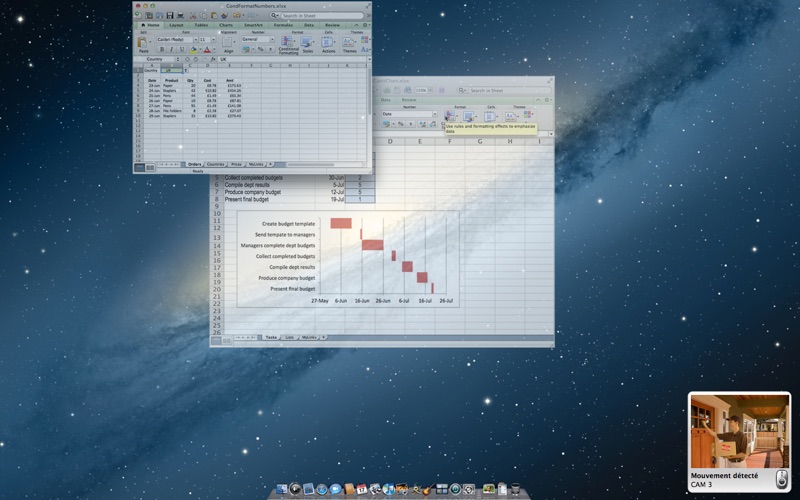This screenshot has width=800, height=500.
Task: Click the Currency format icon in CondFormatNumbers
Action: tap(247, 49)
